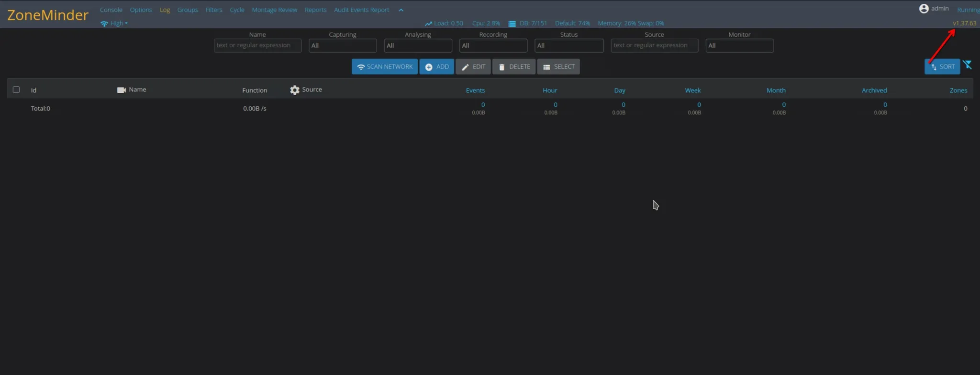The width and height of the screenshot is (980, 375).
Task: Open the Console menu
Action: (111, 10)
